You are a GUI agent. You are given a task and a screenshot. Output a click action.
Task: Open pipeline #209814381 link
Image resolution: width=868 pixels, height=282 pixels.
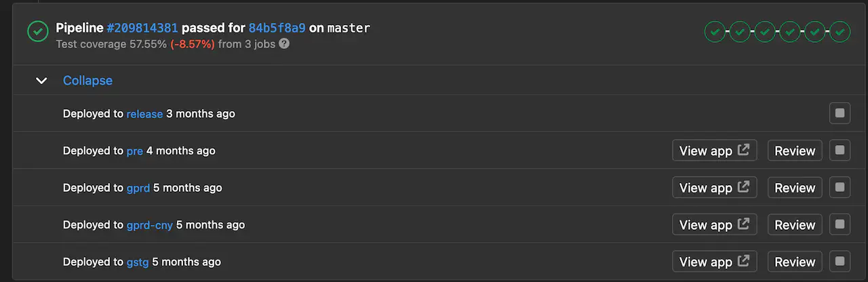pos(142,28)
